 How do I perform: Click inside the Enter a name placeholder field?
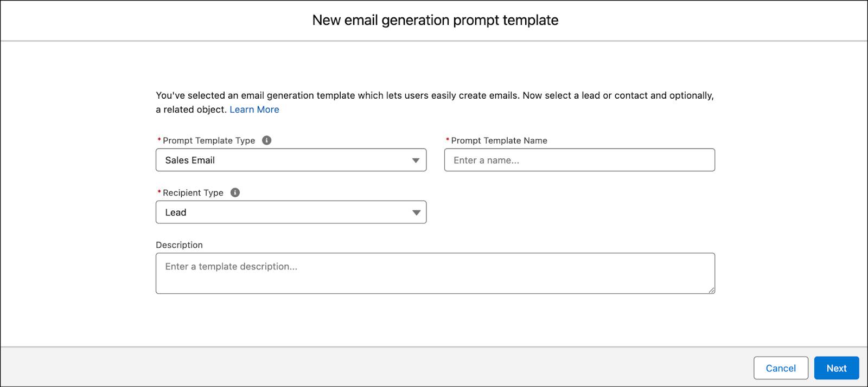point(579,160)
